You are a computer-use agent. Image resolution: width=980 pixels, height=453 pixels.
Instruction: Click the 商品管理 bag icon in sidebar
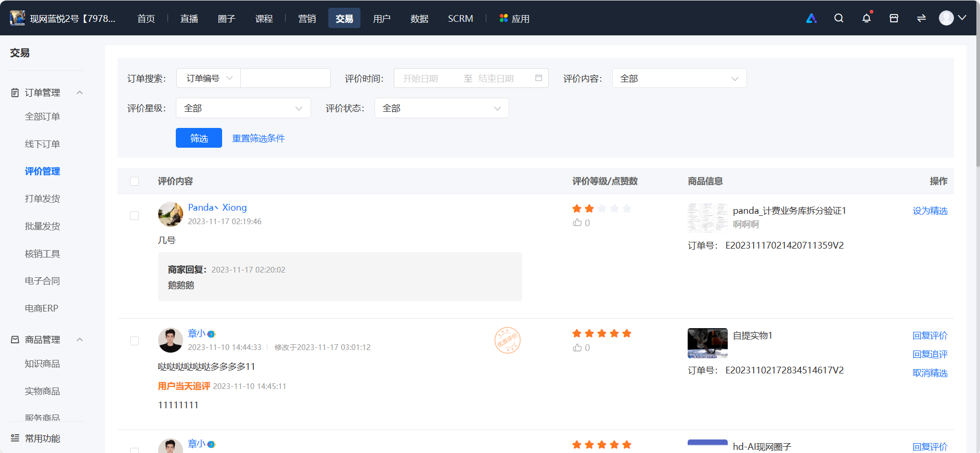(x=15, y=340)
